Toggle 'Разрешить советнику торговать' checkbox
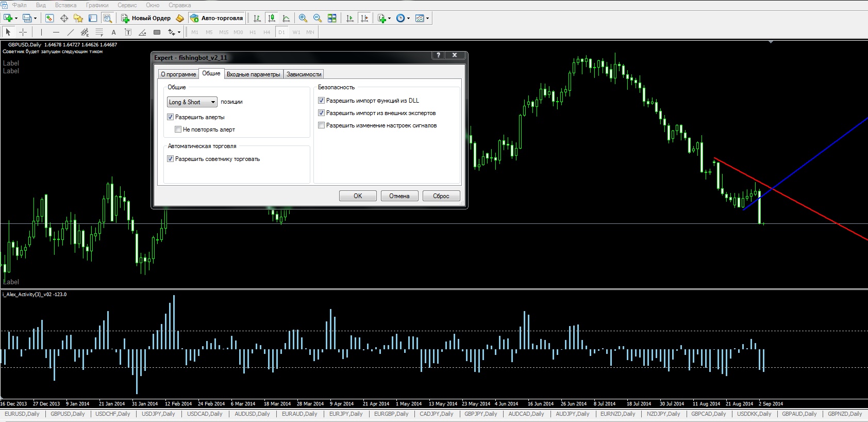This screenshot has width=868, height=422. tap(170, 159)
